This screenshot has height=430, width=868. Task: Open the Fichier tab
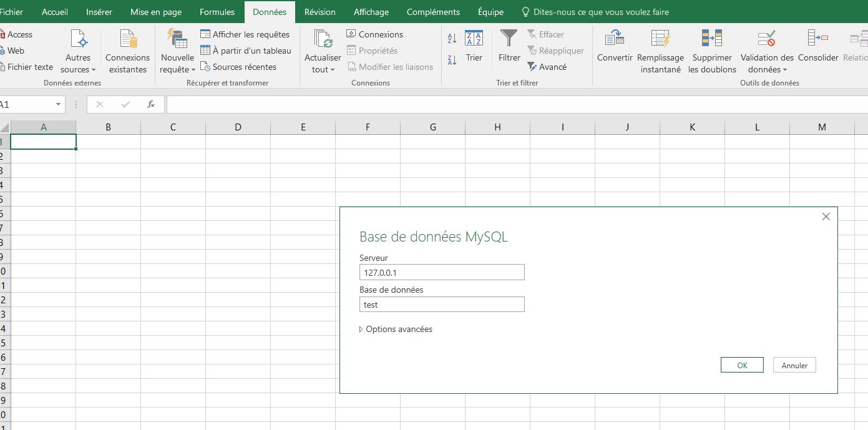[x=12, y=12]
